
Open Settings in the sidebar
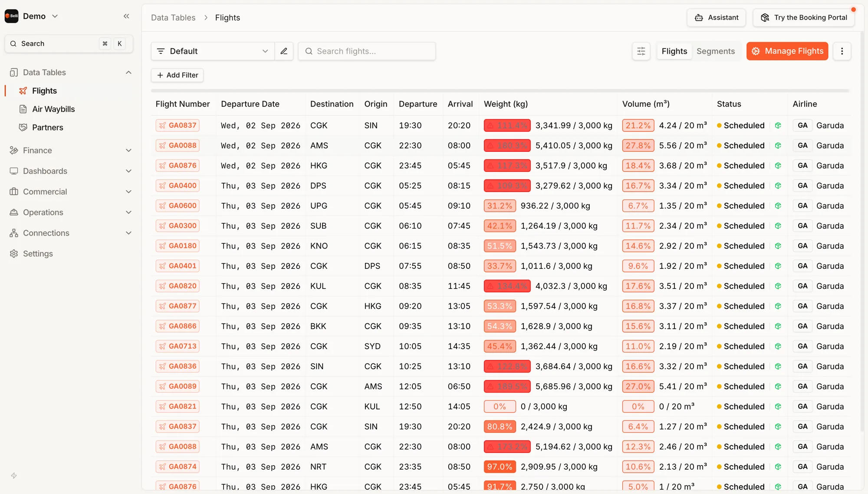point(38,254)
